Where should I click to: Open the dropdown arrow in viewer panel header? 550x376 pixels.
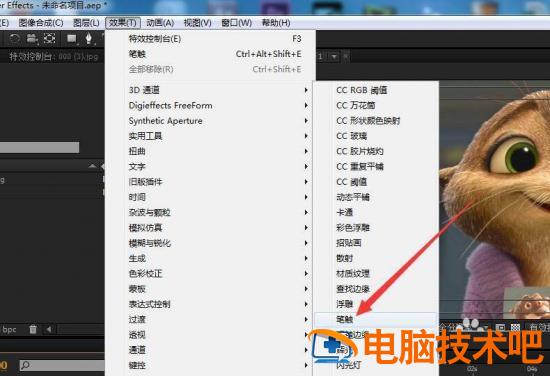pos(334,56)
